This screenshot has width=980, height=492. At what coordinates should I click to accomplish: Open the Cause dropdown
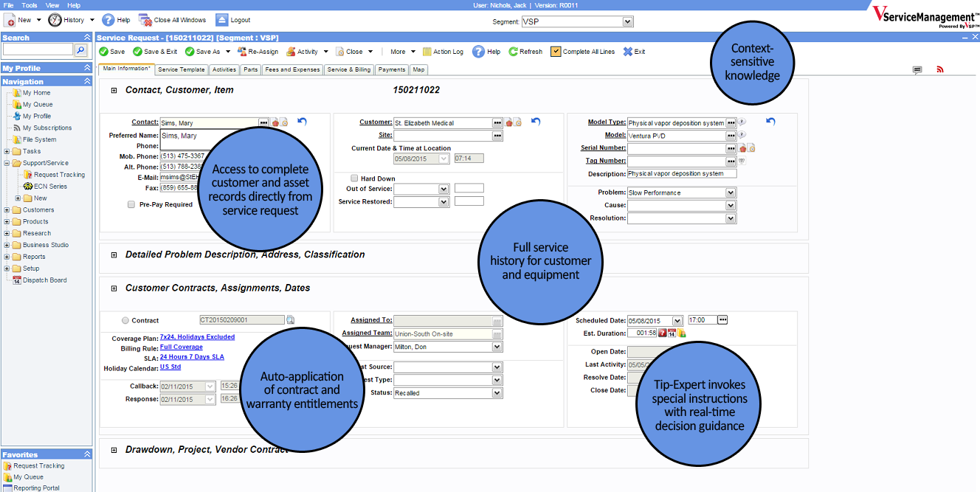click(x=731, y=206)
